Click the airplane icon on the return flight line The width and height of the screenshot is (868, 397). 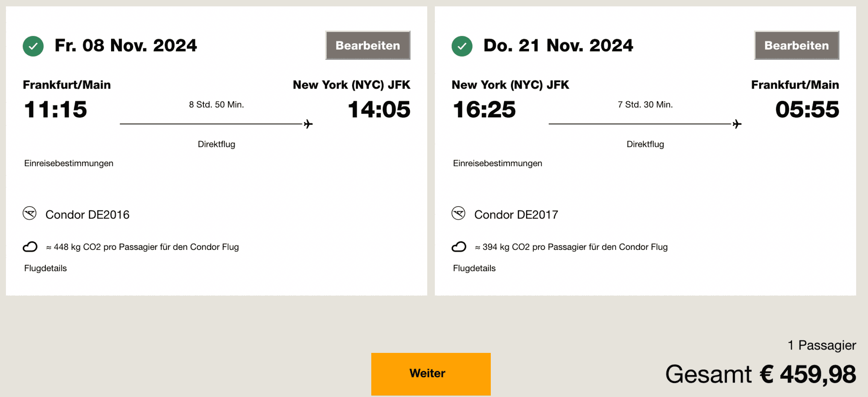click(x=737, y=124)
